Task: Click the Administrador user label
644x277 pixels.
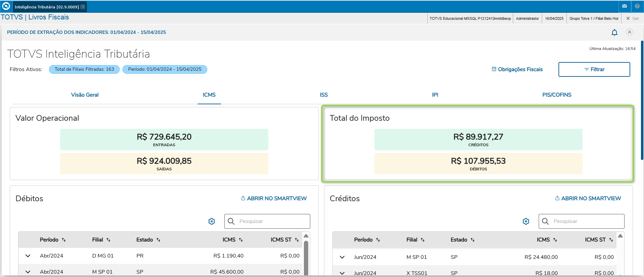Action: point(527,18)
